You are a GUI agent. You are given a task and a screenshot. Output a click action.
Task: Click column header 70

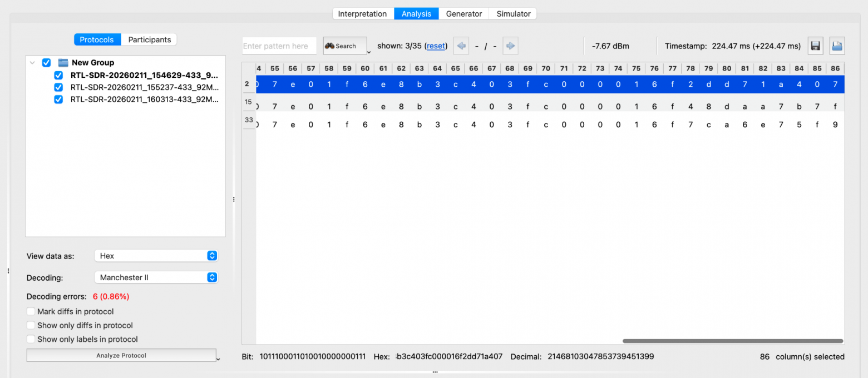click(x=546, y=68)
